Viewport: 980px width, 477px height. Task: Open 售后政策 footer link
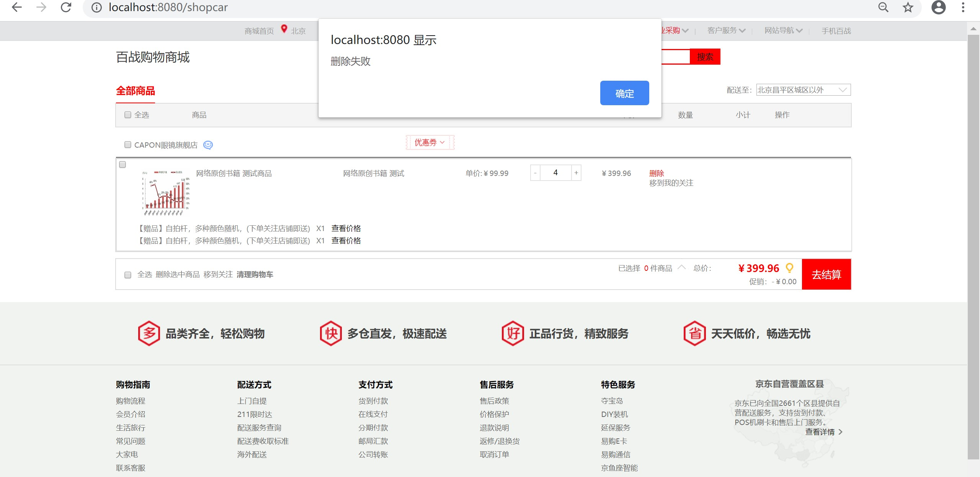click(x=495, y=401)
